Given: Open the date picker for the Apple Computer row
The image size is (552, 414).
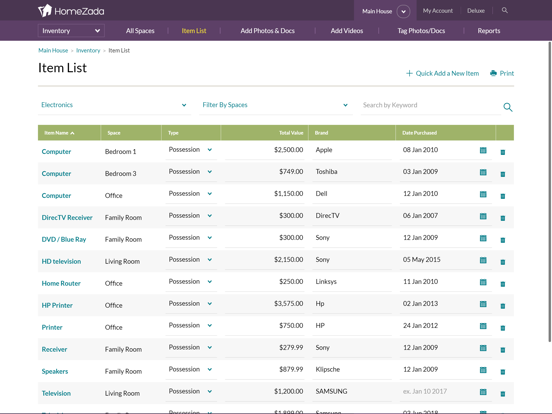Looking at the screenshot, I should click(483, 150).
